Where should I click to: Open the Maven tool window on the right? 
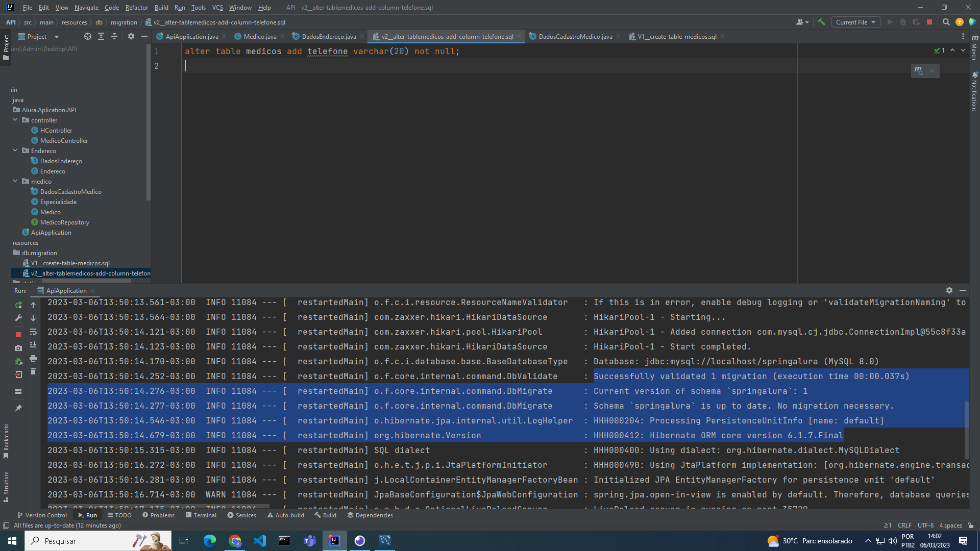point(974,47)
